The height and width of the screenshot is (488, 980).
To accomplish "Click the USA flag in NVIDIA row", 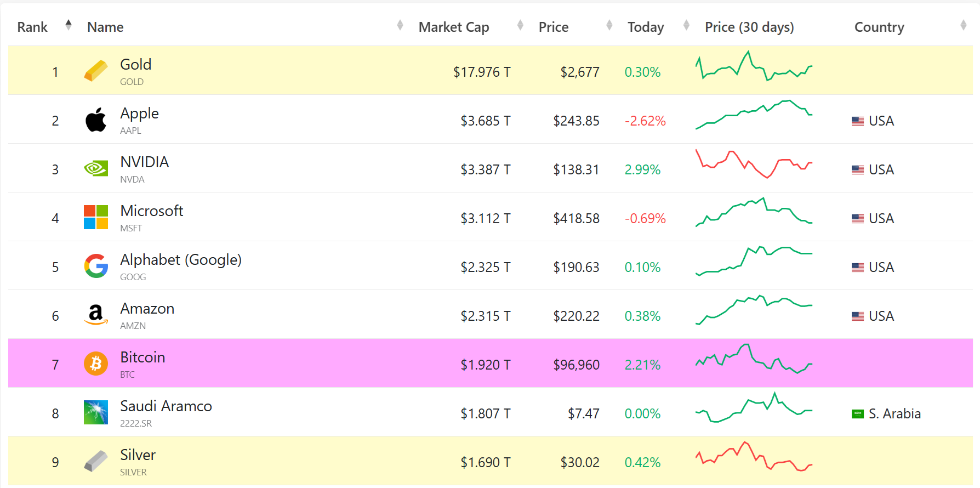I will pos(858,169).
